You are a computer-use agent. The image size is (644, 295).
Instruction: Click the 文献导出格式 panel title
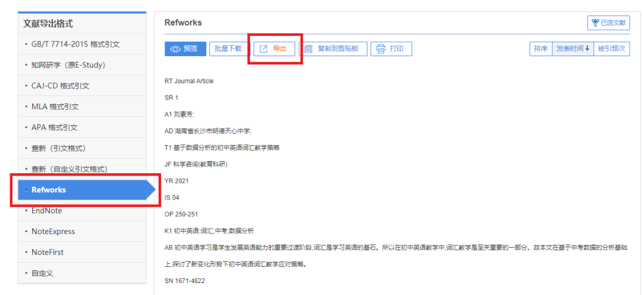[48, 24]
